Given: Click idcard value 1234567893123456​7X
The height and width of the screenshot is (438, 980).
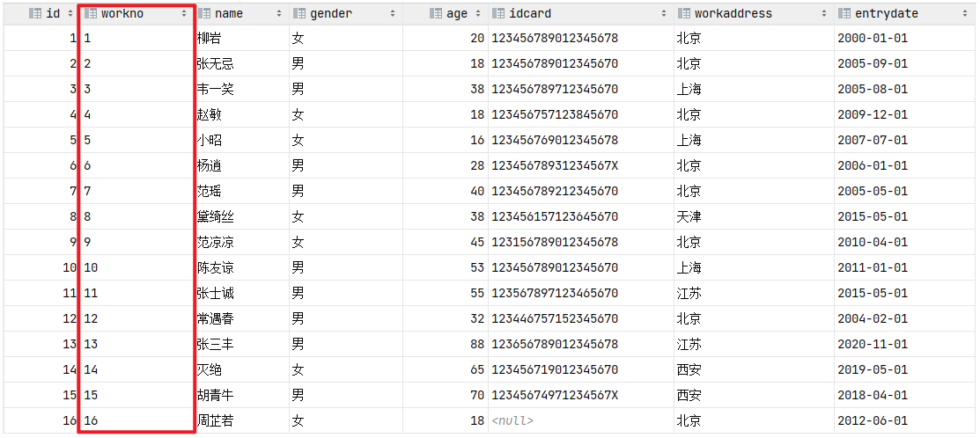Looking at the screenshot, I should [555, 165].
